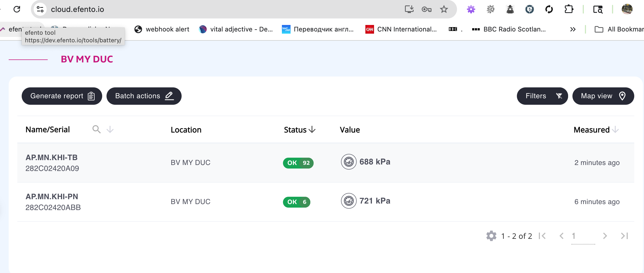Open the password key icon in address bar

[426, 9]
